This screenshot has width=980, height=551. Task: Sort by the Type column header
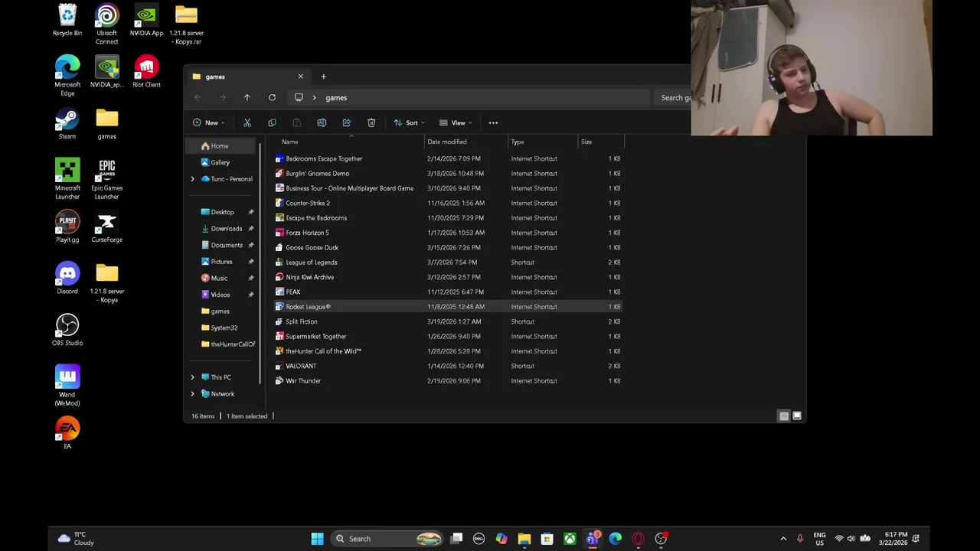(543, 142)
